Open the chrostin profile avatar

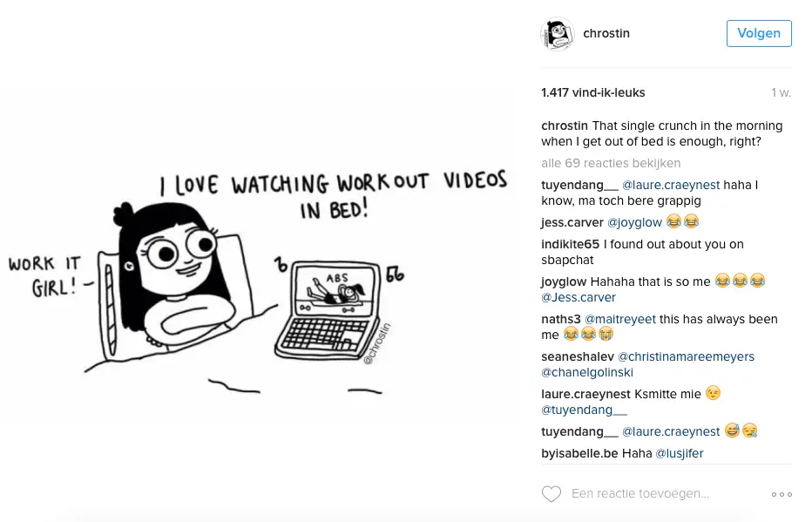click(x=558, y=34)
